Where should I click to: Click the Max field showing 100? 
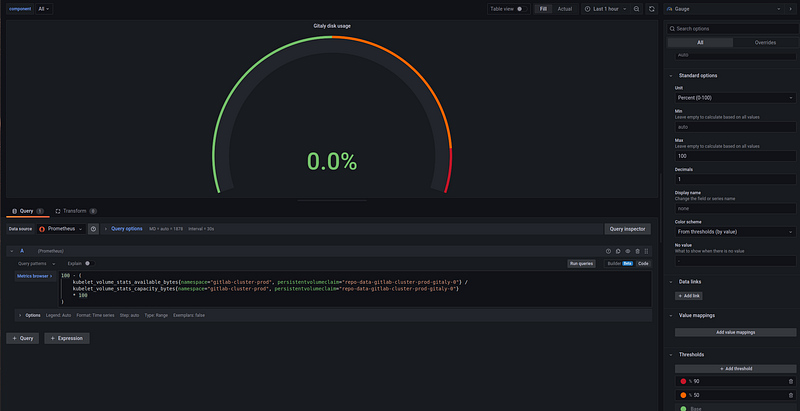[735, 156]
